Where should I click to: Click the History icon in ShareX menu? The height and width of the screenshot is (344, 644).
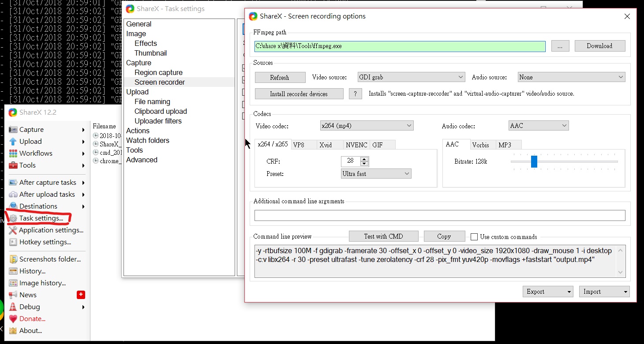point(13,271)
